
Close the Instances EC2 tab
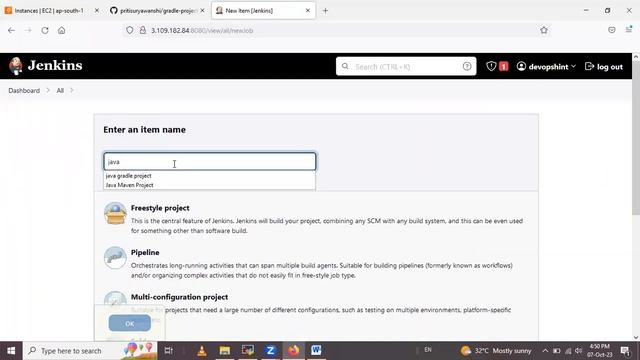point(97,11)
